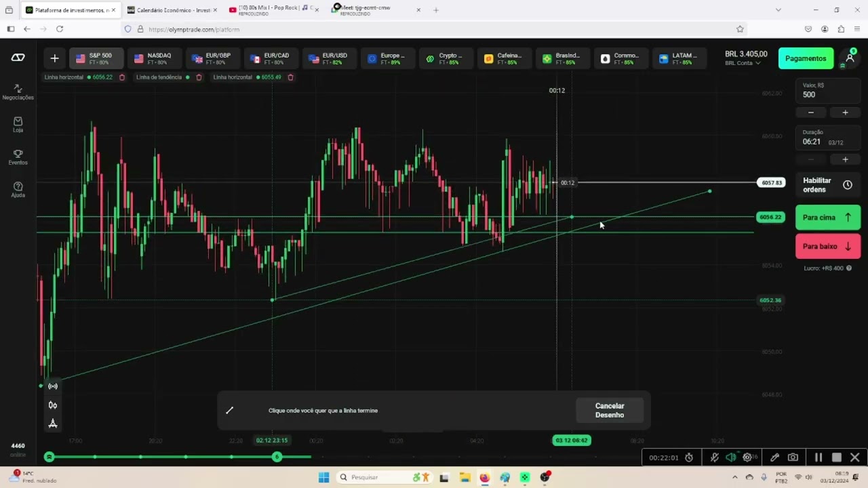Click the Valor R$ 500 input field
This screenshot has height=488, width=868.
(828, 91)
